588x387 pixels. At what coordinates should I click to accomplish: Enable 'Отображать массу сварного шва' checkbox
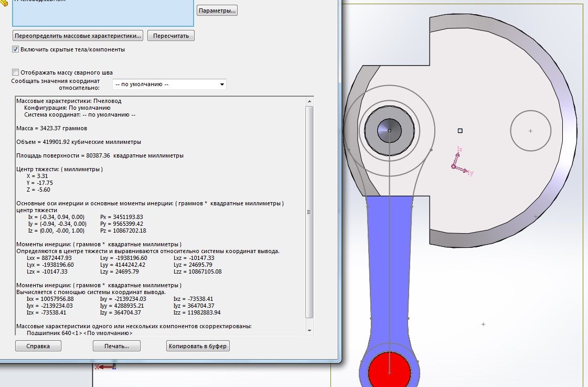[16, 72]
